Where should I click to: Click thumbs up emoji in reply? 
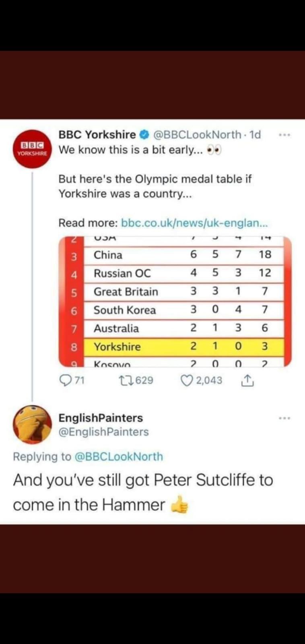click(x=179, y=505)
